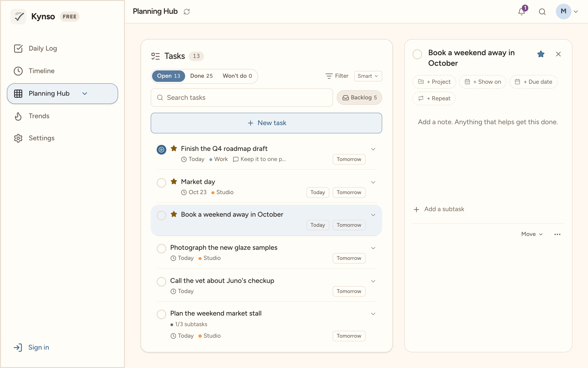Complete Plan the weekend market stall
Image resolution: width=588 pixels, height=368 pixels.
pos(161,314)
